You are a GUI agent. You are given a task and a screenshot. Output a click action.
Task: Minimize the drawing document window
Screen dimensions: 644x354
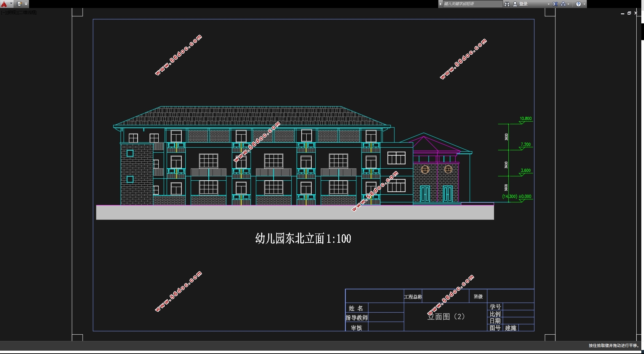tap(623, 13)
